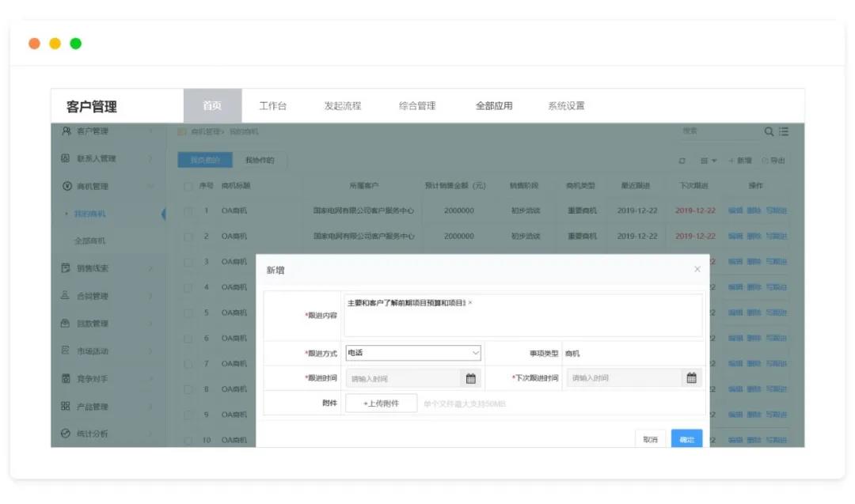Check the checkbox for row 1
The width and height of the screenshot is (855, 504).
[x=188, y=211]
